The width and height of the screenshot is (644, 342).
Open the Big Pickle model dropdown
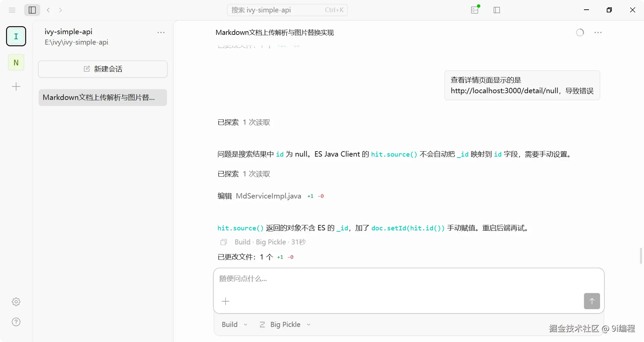[285, 325]
